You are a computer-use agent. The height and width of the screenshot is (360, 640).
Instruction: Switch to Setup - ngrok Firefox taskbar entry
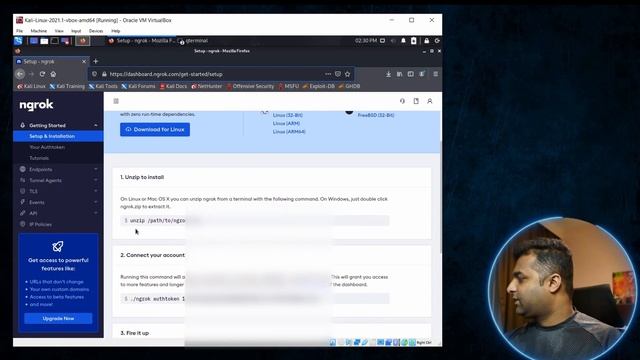[x=142, y=41]
